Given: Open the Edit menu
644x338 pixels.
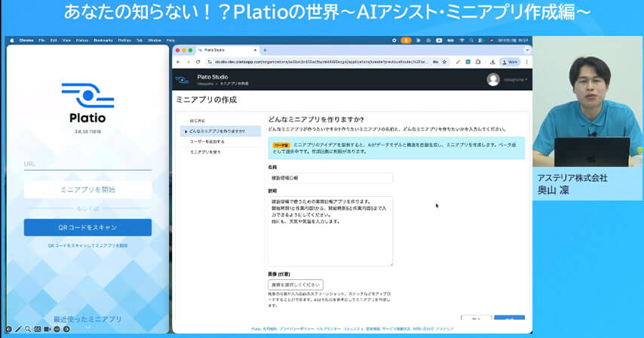Looking at the screenshot, I should point(54,40).
